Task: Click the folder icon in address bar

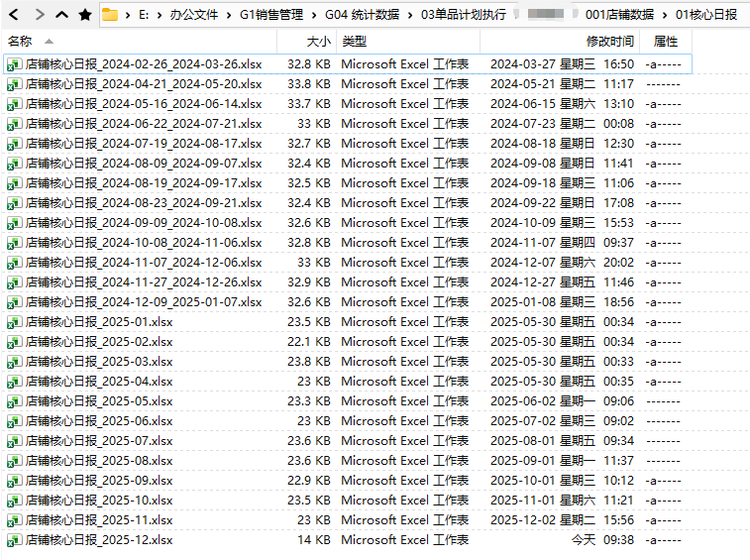Action: [x=110, y=15]
